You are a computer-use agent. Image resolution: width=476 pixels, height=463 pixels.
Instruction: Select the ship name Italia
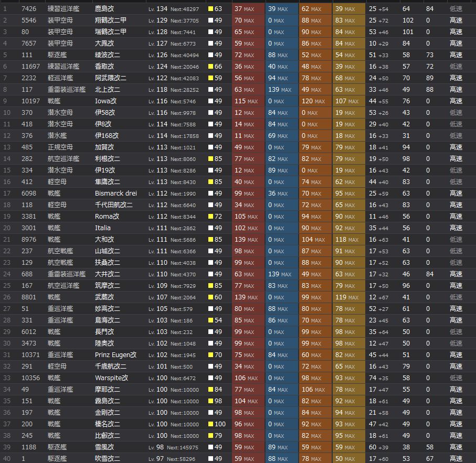coord(103,228)
